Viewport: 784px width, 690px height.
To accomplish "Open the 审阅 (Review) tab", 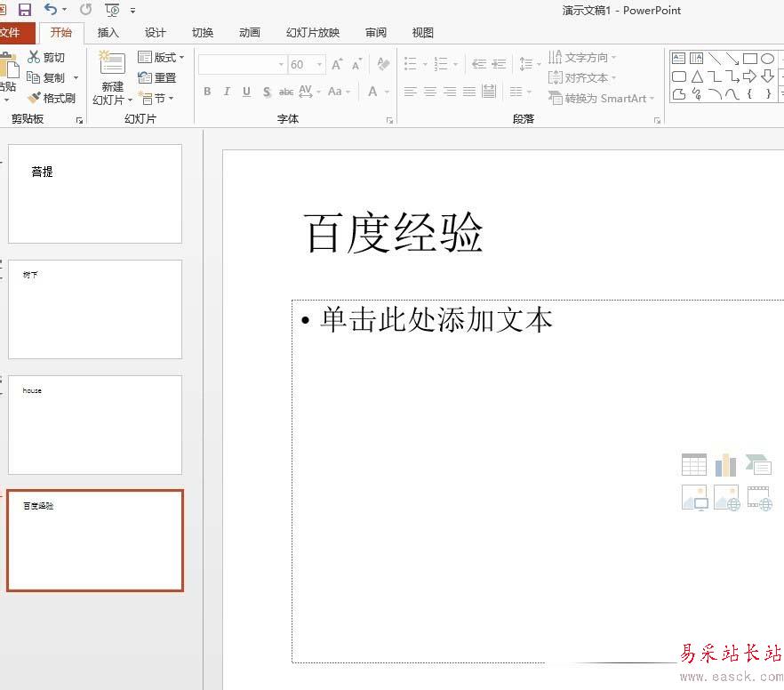I will [375, 33].
